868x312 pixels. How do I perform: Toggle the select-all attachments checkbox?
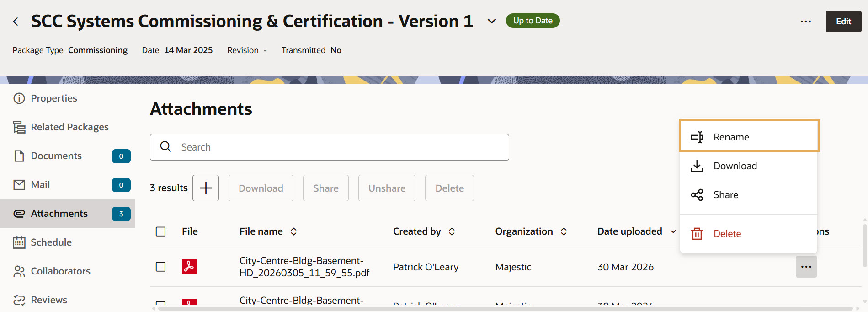tap(161, 231)
